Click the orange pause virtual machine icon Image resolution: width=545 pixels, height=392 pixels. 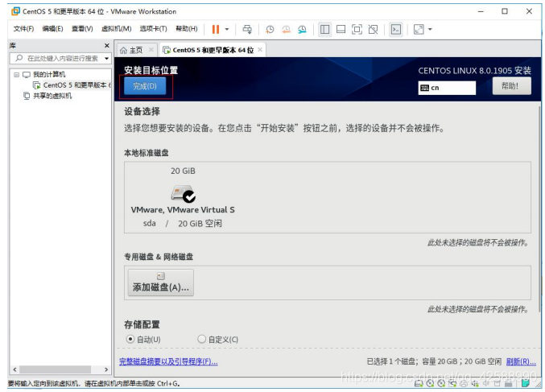[x=216, y=29]
